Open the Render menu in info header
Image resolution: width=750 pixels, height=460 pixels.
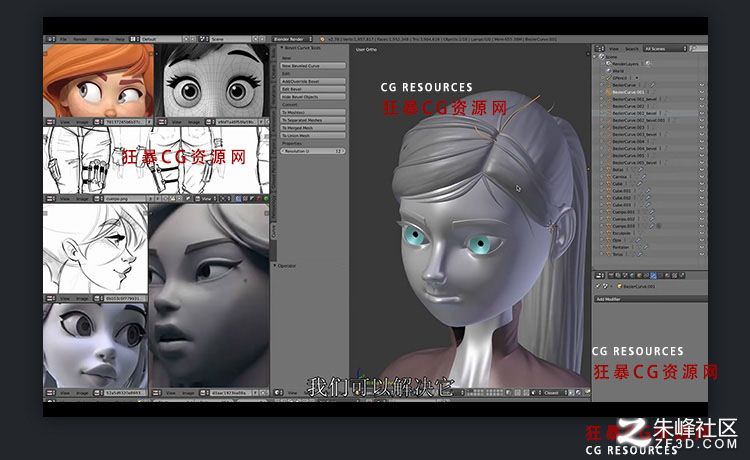80,39
